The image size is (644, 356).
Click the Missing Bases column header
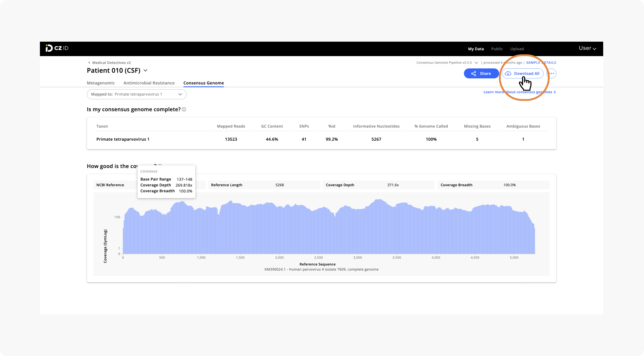coord(477,126)
